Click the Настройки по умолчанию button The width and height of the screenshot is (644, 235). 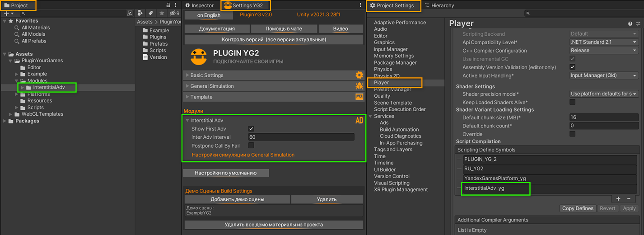click(x=226, y=173)
